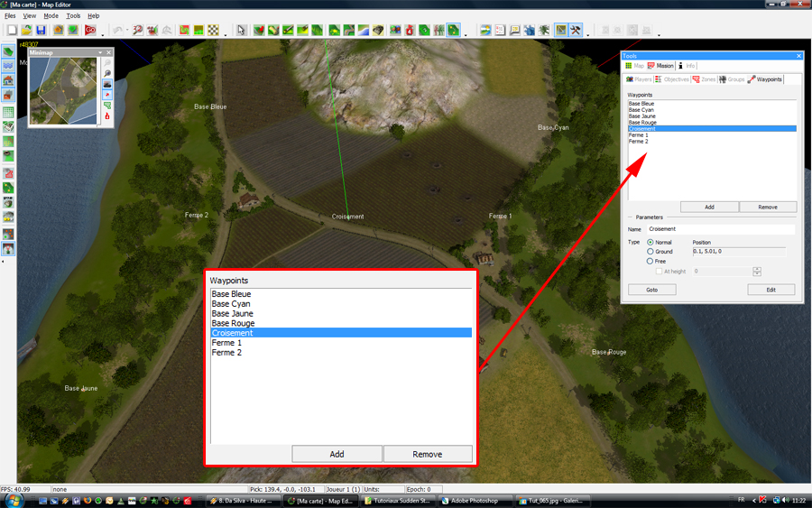Open the Windows Start button
Image resolution: width=812 pixels, height=508 pixels.
point(14,501)
